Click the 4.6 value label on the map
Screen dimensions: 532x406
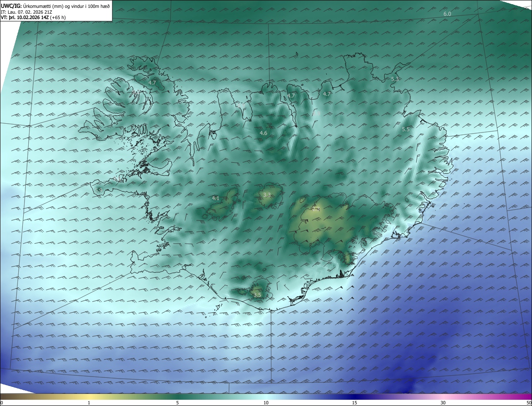(264, 133)
